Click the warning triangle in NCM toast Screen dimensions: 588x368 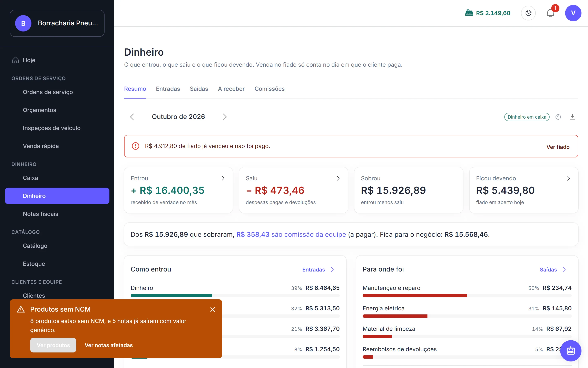coord(21,309)
